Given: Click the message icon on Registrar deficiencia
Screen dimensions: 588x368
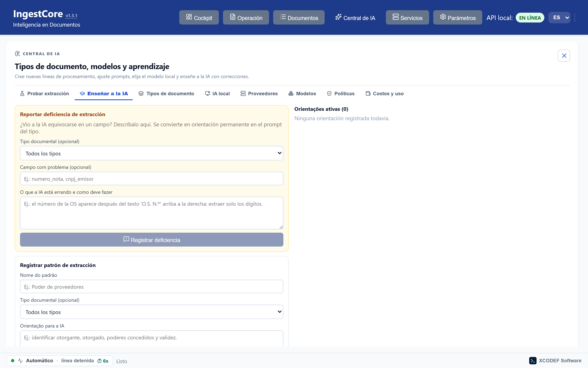Looking at the screenshot, I should tap(126, 239).
